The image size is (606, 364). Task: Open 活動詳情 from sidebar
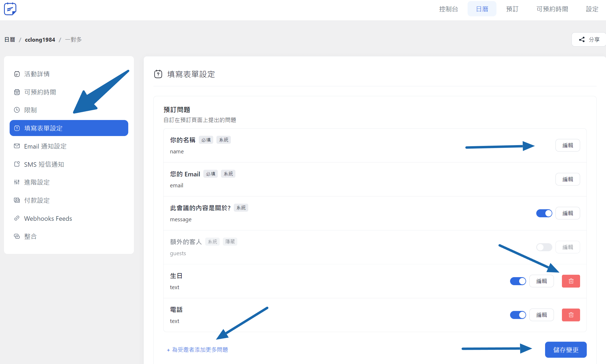click(37, 74)
